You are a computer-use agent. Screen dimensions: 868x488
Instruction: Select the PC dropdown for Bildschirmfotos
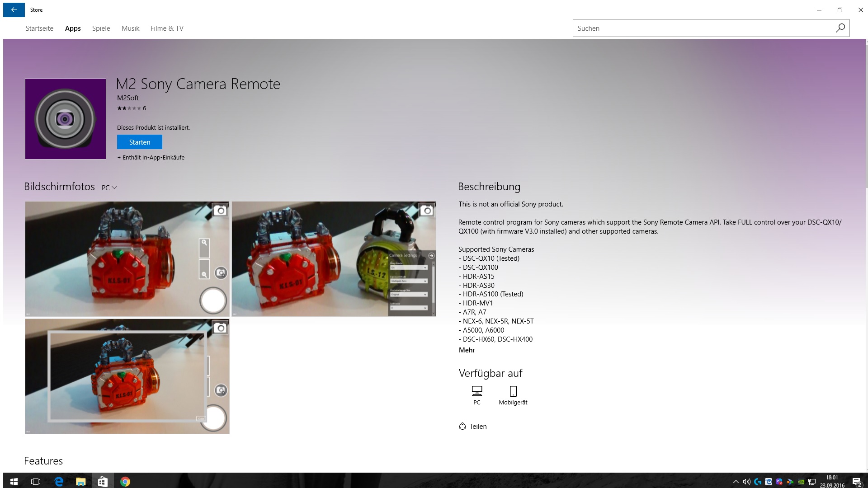click(108, 188)
